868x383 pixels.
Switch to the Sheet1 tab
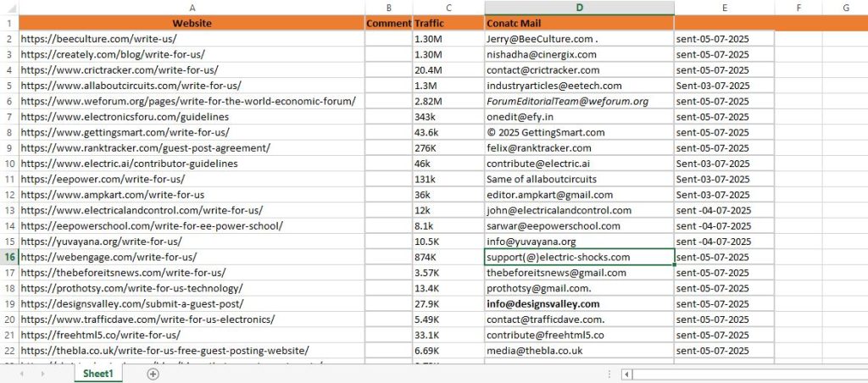(x=98, y=375)
